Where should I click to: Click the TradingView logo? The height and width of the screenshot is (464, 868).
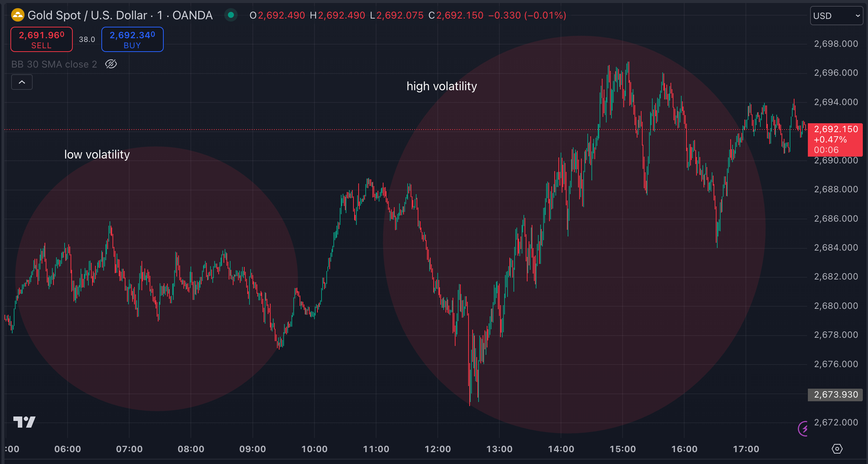point(25,422)
